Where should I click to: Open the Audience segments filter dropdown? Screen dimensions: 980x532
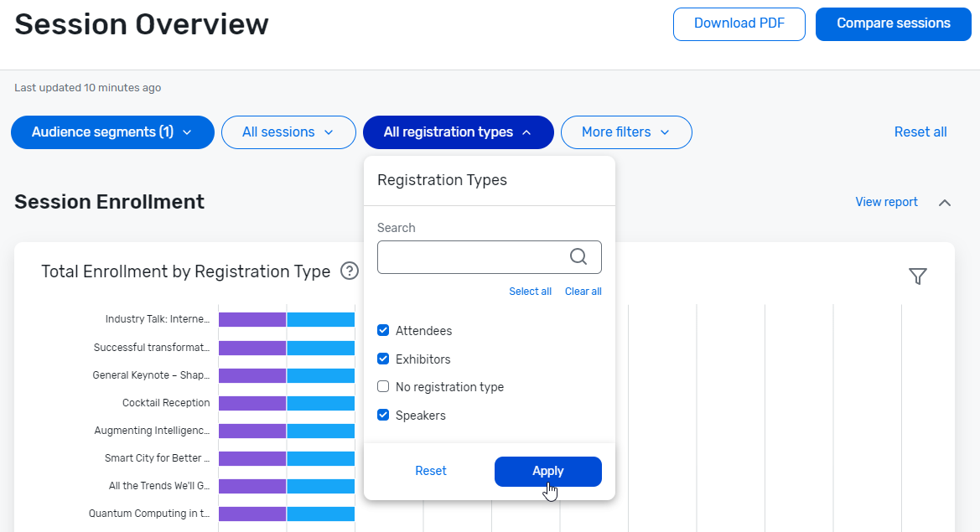point(112,132)
